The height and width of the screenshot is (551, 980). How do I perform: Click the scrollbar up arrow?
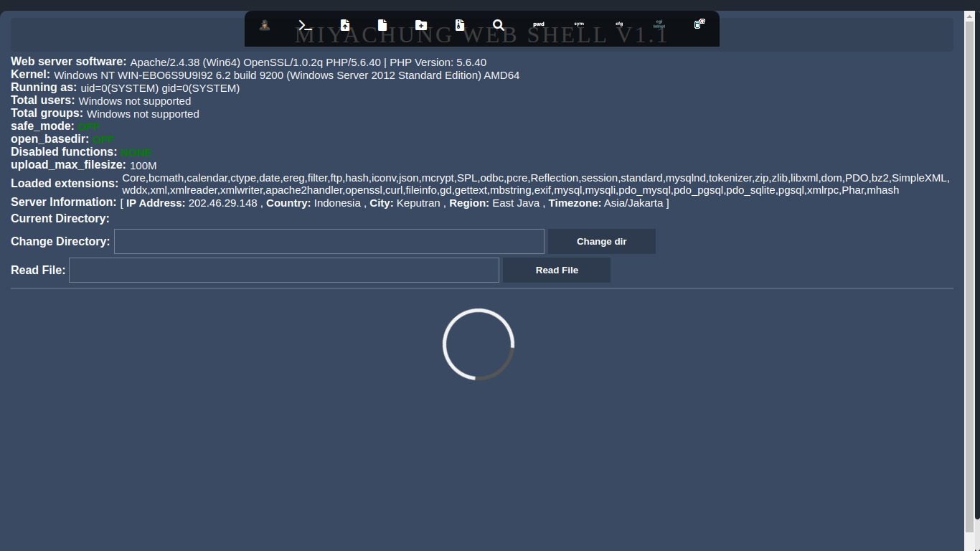click(970, 16)
